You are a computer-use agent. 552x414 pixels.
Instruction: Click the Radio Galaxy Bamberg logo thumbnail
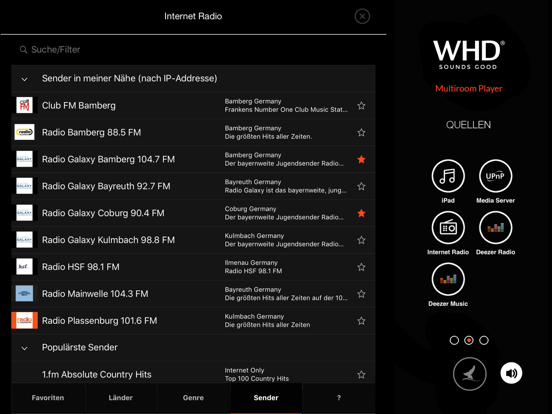[x=24, y=159]
